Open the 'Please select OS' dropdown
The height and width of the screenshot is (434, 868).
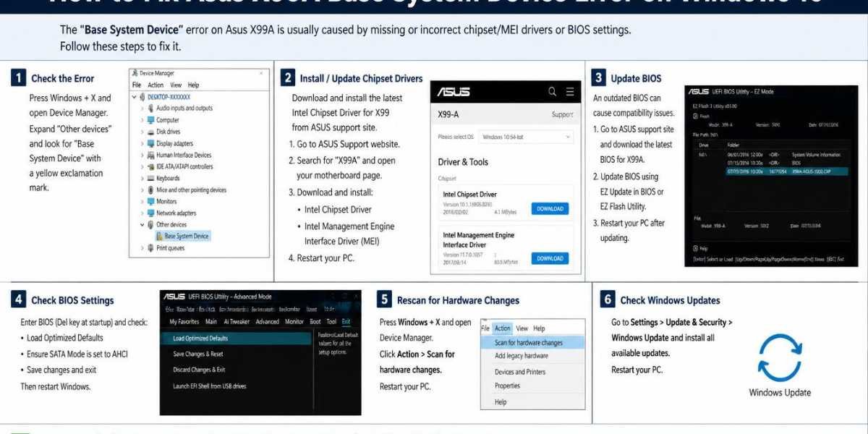point(525,137)
